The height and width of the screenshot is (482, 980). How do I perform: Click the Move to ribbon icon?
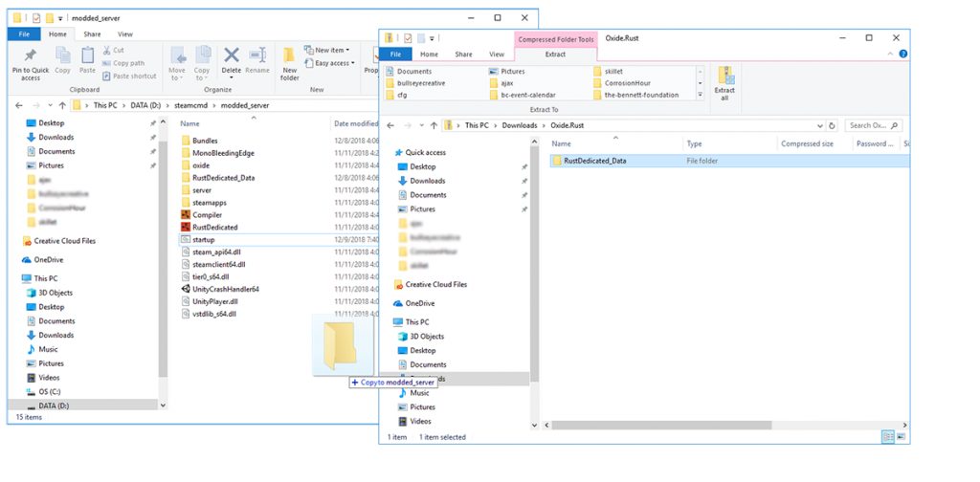pyautogui.click(x=177, y=64)
